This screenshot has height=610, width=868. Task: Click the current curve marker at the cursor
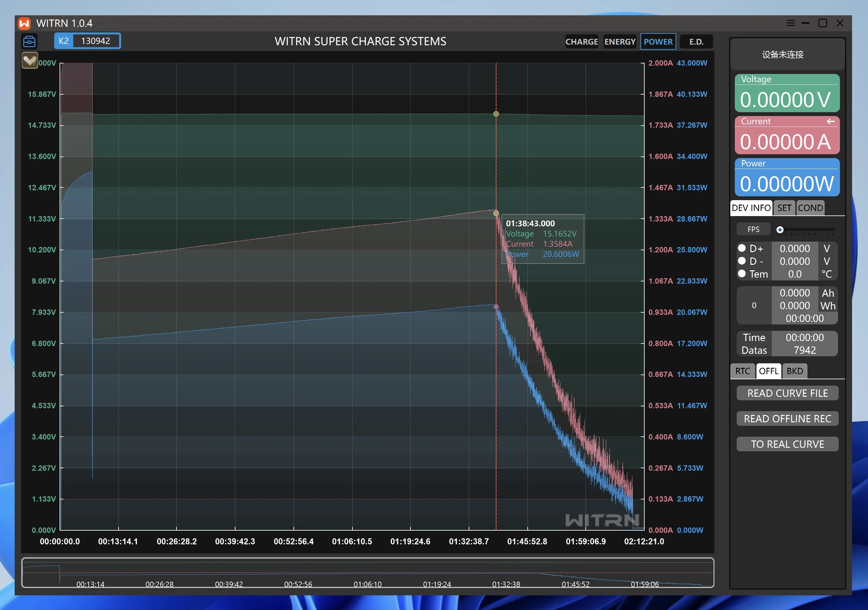(496, 213)
